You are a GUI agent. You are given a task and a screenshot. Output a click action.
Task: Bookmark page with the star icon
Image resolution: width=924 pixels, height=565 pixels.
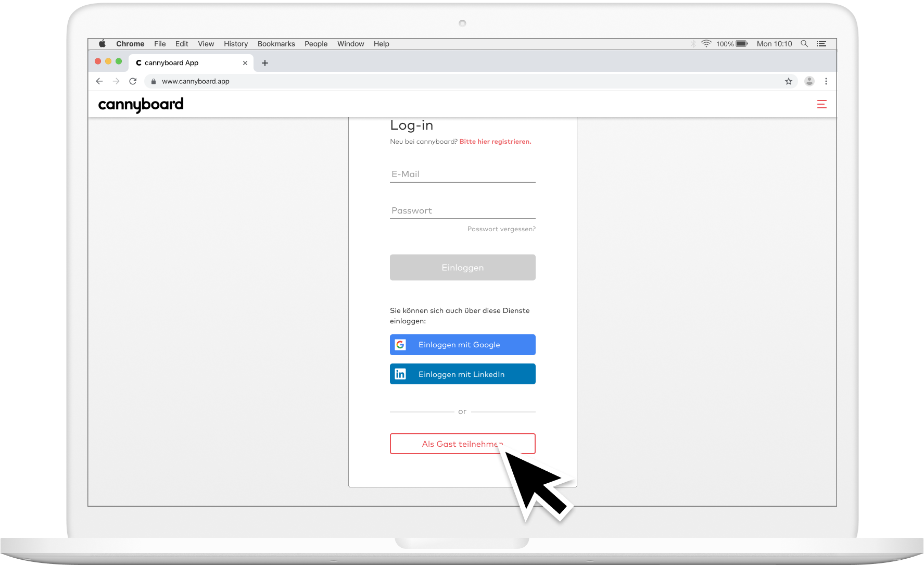coord(789,81)
